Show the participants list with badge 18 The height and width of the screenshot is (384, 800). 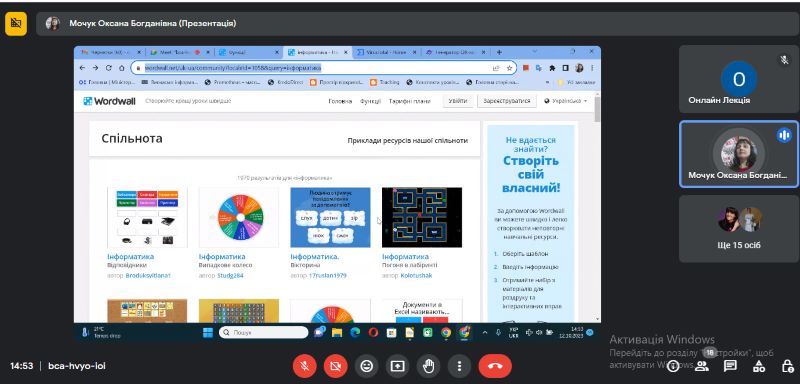point(702,366)
